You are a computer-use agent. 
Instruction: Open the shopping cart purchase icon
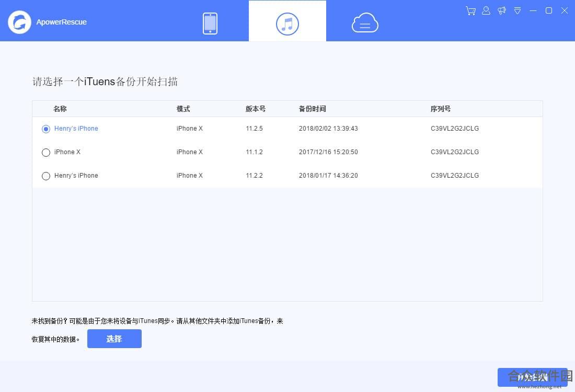point(470,10)
